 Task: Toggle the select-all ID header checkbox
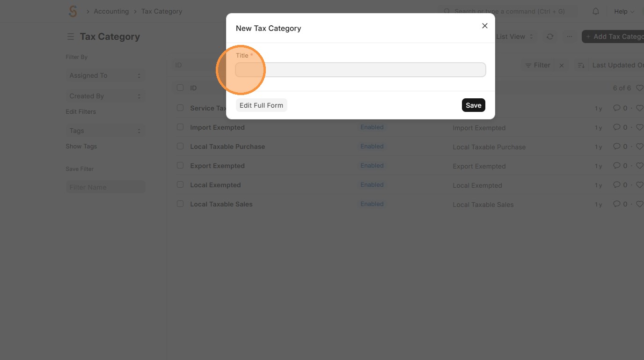coord(180,88)
